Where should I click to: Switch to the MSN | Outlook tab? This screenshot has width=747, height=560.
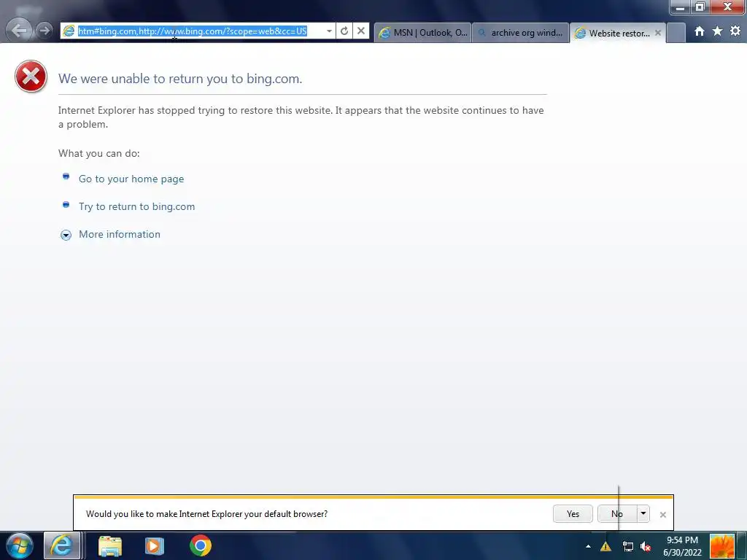click(x=422, y=33)
